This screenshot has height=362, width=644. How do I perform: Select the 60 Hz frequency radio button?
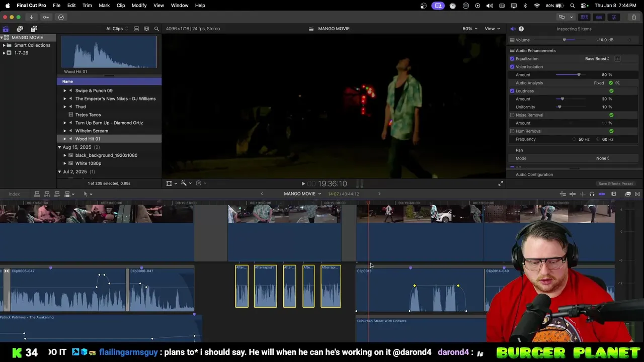point(598,139)
